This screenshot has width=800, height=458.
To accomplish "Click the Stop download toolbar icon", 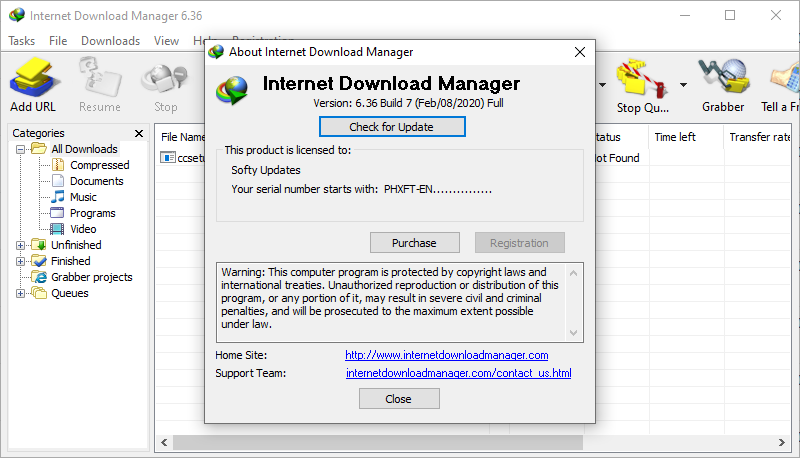I will click(165, 78).
